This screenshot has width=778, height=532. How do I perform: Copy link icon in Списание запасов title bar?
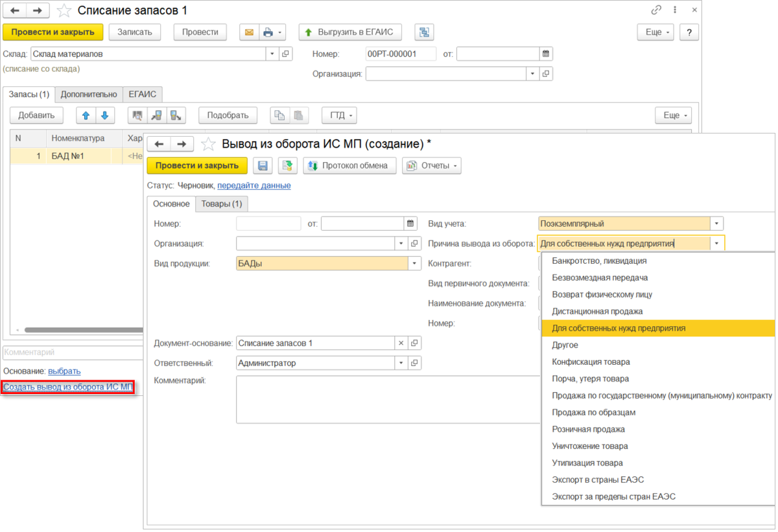pos(657,10)
